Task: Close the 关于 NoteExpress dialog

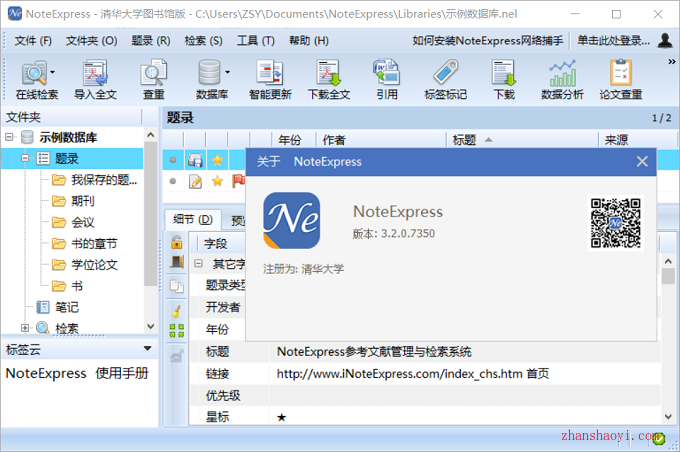Action: coord(642,161)
